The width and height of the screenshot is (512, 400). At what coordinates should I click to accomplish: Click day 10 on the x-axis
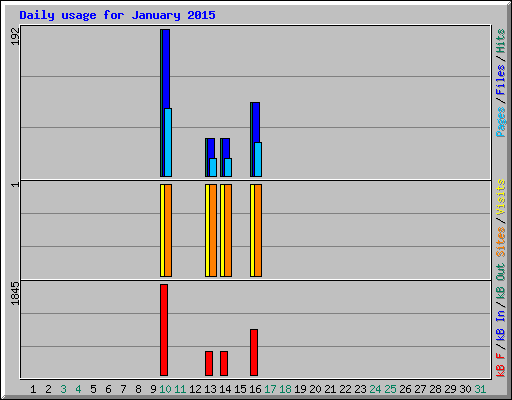[165, 389]
